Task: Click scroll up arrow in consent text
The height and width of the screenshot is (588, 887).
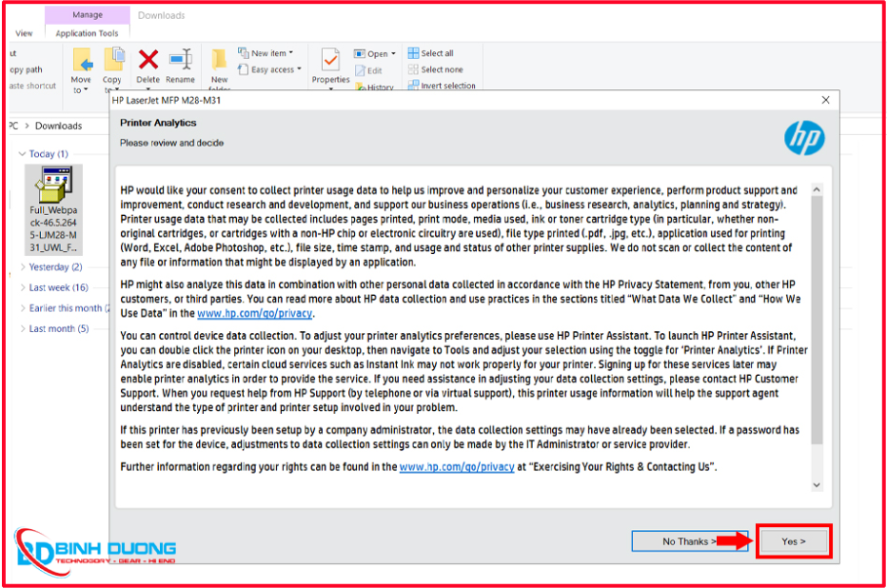Action: (817, 189)
